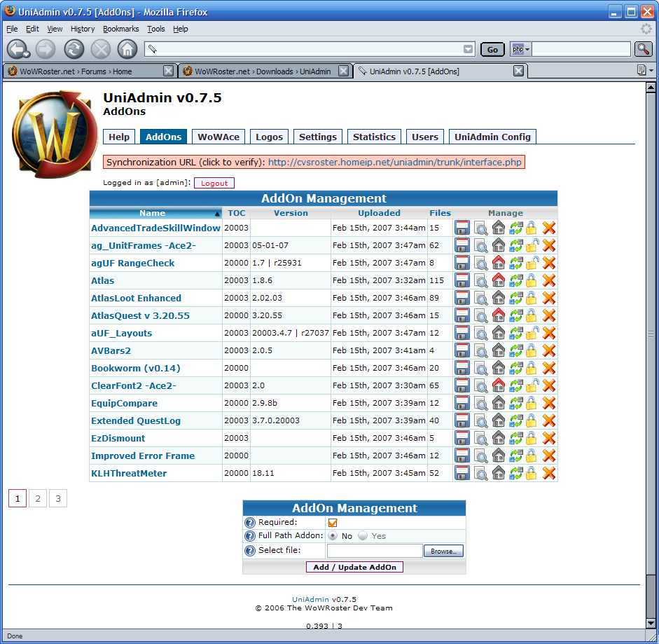659x644 pixels.
Task: Open the UniAdmin Config tab
Action: tap(492, 137)
